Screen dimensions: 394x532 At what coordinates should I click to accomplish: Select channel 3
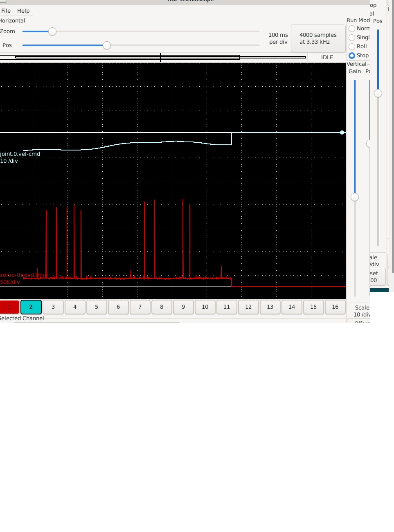(x=53, y=307)
